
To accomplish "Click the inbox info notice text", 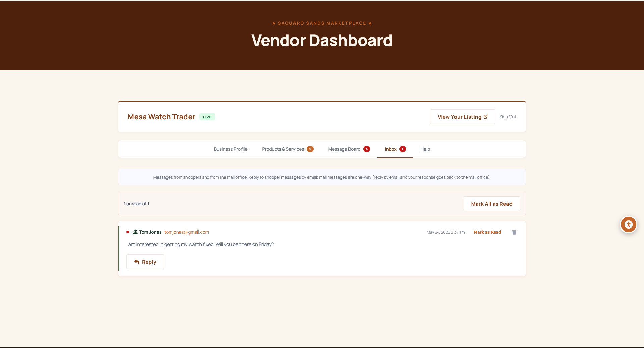I will point(322,177).
